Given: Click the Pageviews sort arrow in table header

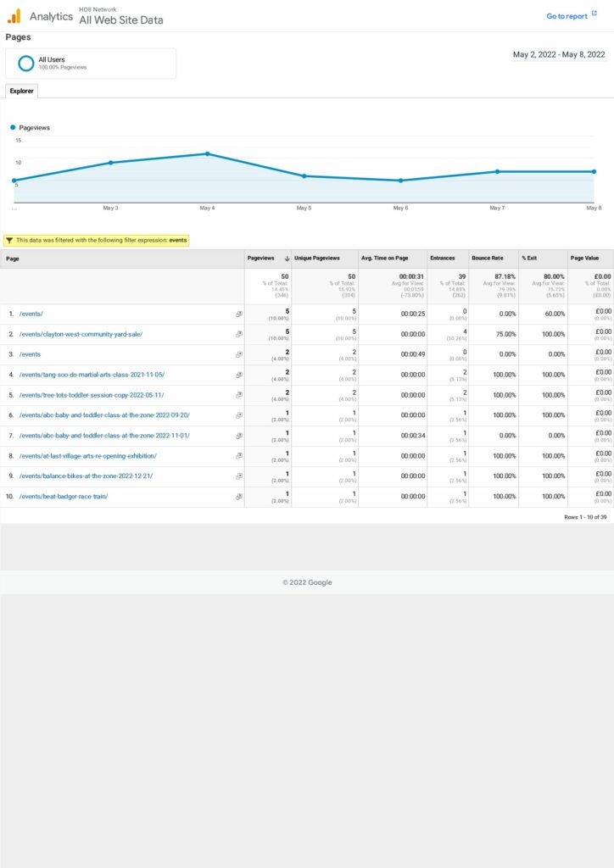Looking at the screenshot, I should point(287,259).
